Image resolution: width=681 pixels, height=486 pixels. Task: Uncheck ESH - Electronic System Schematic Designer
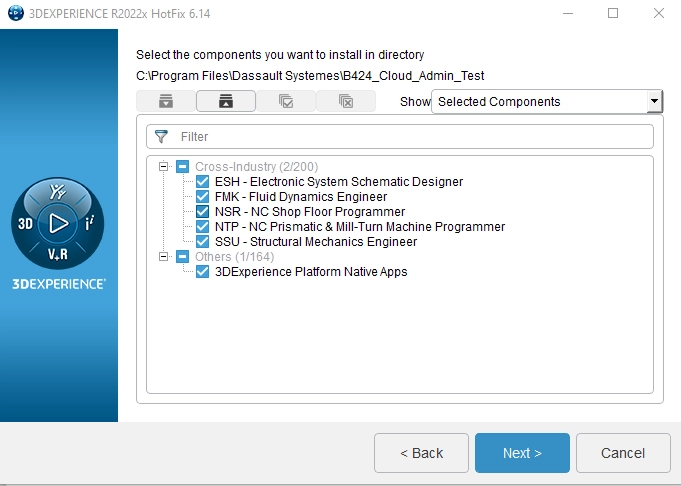coord(202,182)
